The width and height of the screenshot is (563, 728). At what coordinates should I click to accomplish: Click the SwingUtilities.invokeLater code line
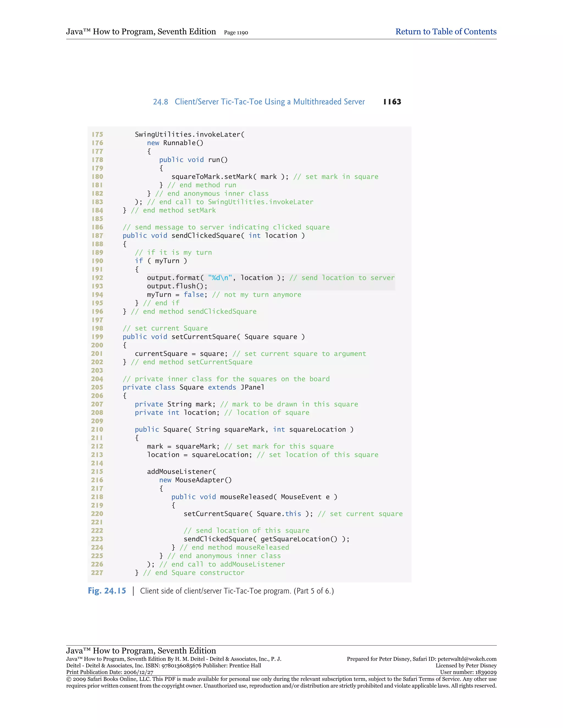(x=189, y=134)
